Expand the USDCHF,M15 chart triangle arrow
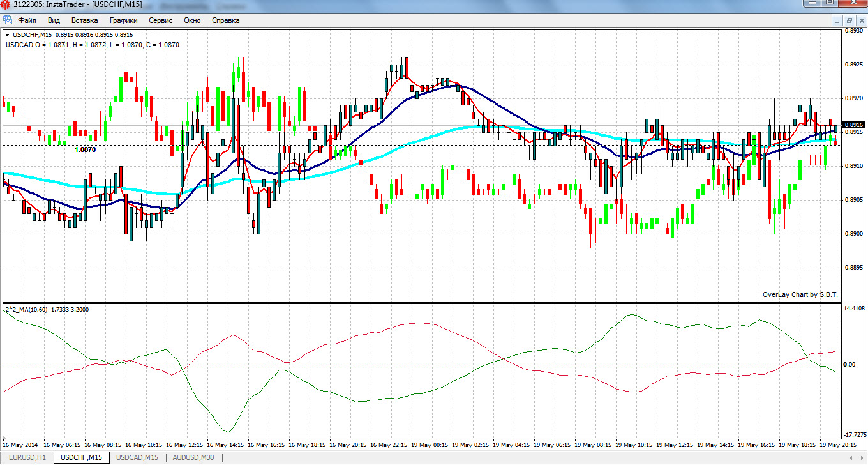 (x=8, y=34)
